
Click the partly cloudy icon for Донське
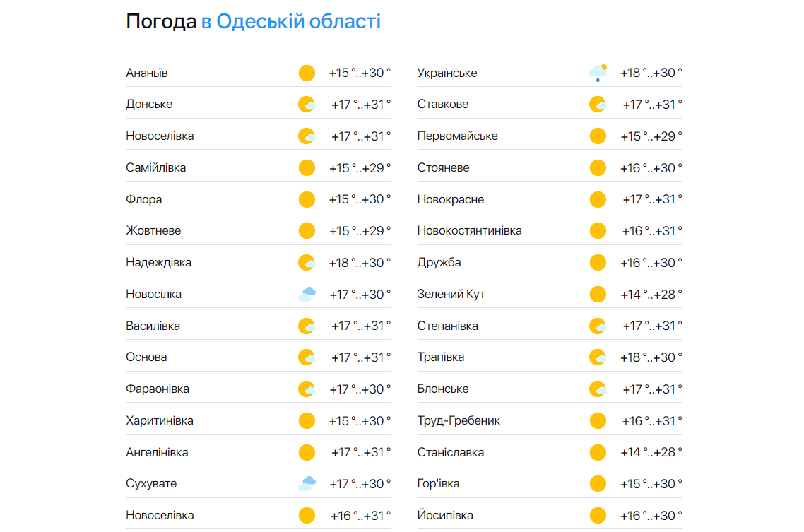[x=307, y=104]
